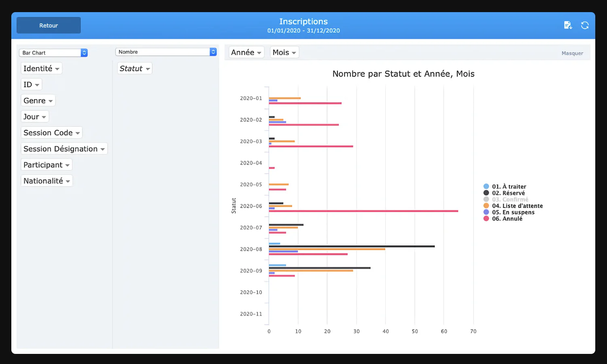Viewport: 607px width, 364px height.
Task: Click the Masquer link
Action: 572,53
